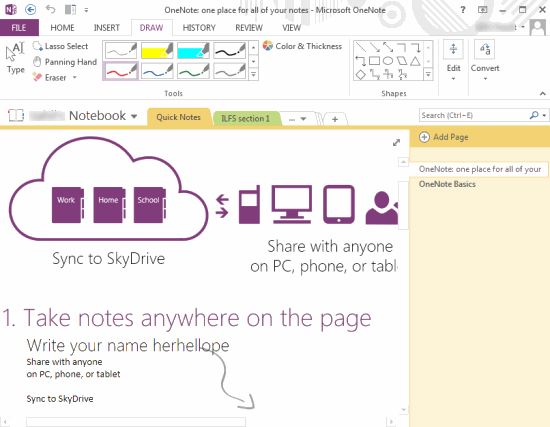This screenshot has width=550, height=427.
Task: Choose the red pen
Action: 121,71
